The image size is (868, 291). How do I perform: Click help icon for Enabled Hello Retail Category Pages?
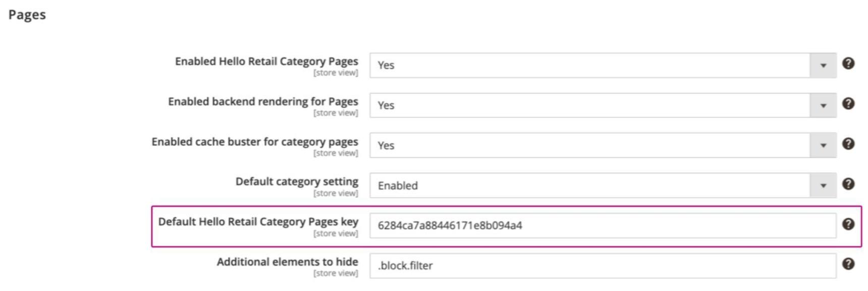(x=848, y=64)
